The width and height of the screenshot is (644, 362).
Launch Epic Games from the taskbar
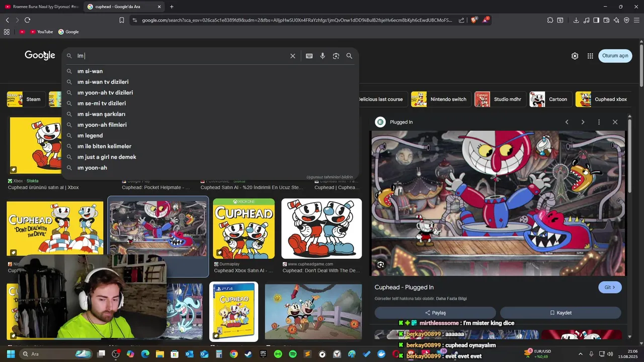[x=263, y=354]
